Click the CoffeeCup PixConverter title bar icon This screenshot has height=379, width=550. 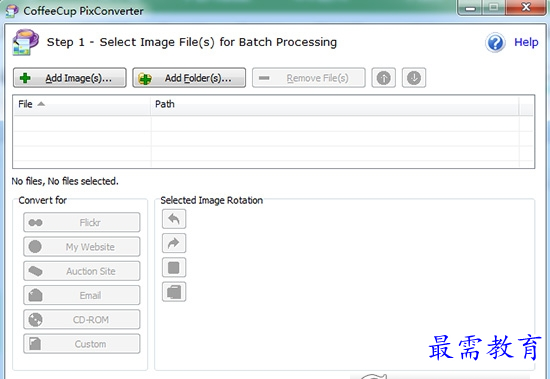coord(12,11)
